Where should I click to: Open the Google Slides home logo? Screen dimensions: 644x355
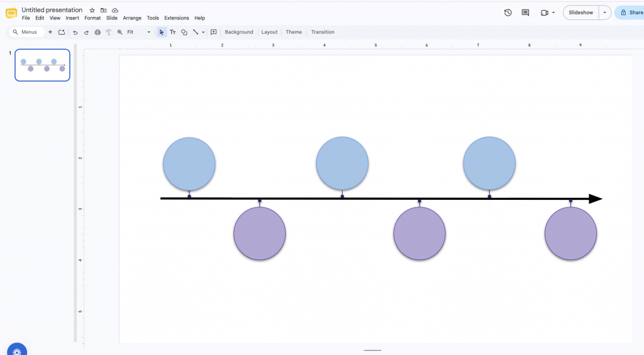(x=11, y=13)
